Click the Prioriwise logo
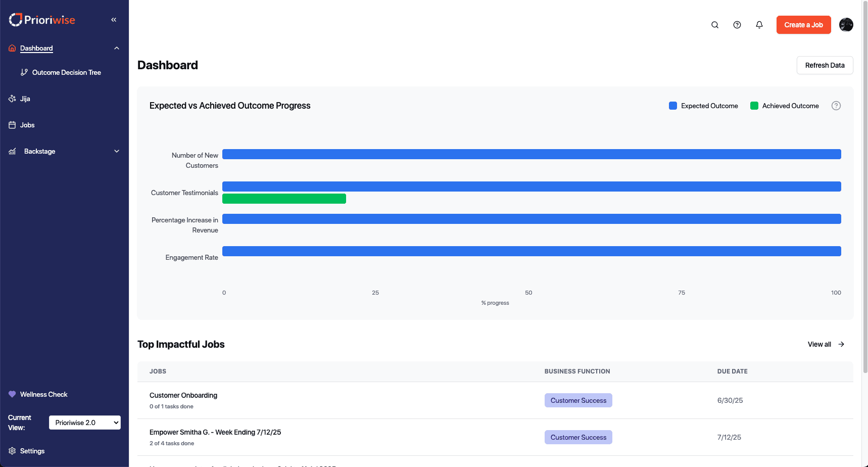 [42, 20]
